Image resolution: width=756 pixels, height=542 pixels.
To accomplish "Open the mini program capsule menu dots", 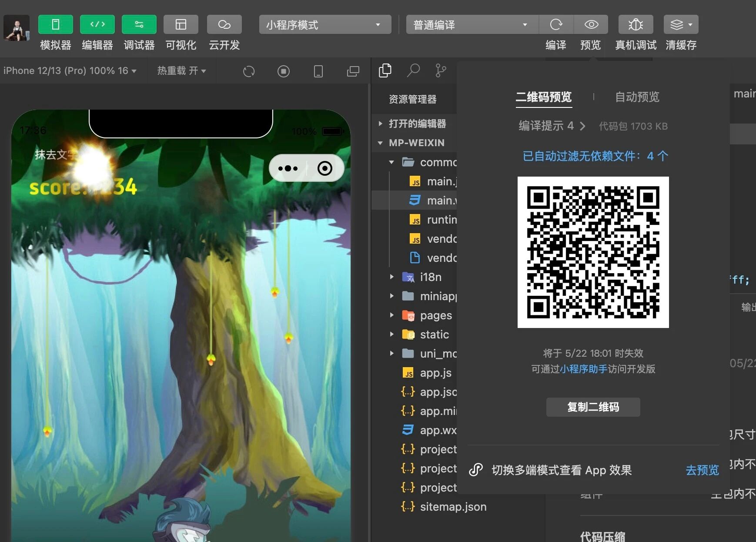I will point(288,168).
